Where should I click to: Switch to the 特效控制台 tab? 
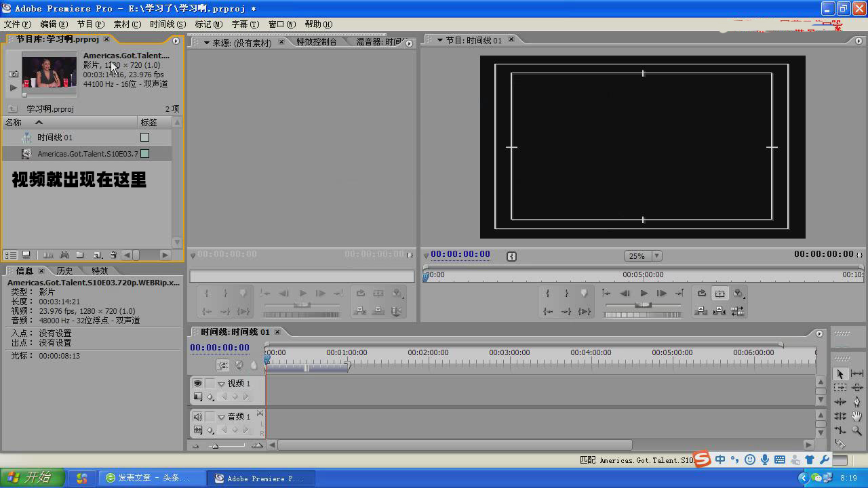[316, 42]
